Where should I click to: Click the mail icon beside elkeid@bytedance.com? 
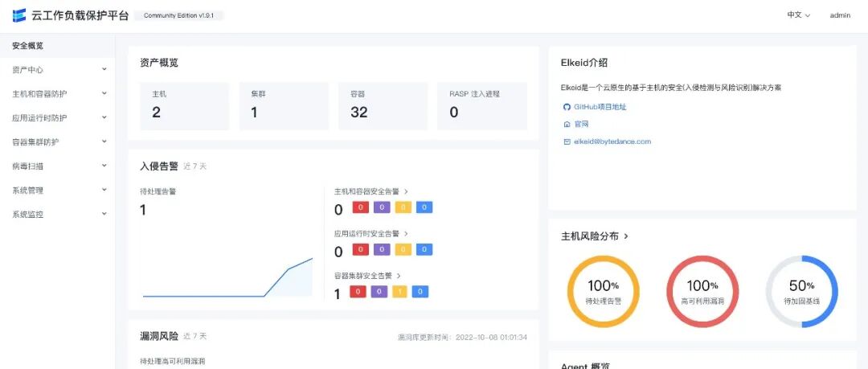point(567,141)
